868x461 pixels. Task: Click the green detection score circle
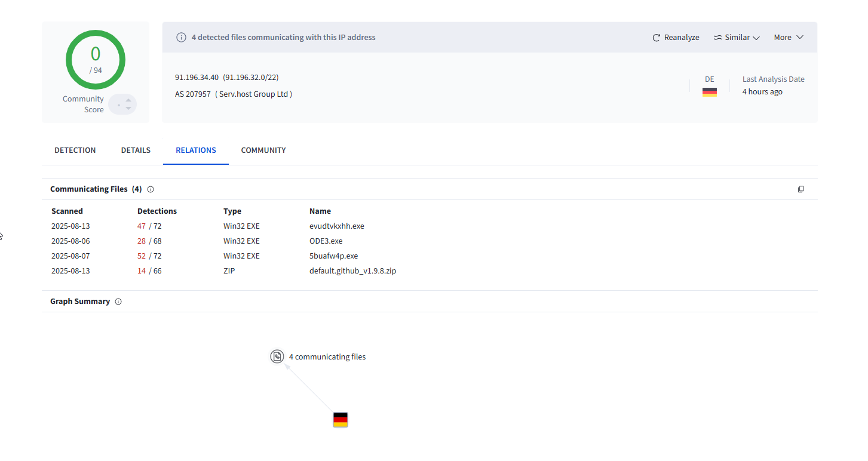(96, 60)
